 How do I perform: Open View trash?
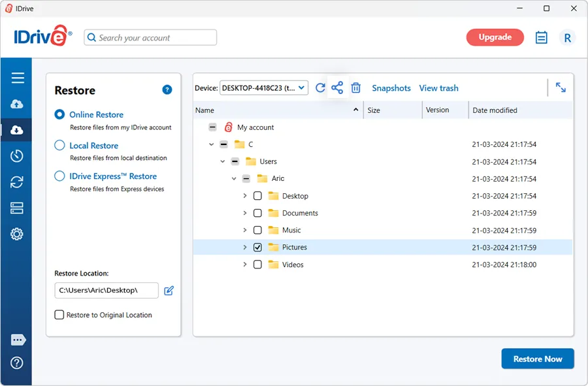pyautogui.click(x=438, y=88)
